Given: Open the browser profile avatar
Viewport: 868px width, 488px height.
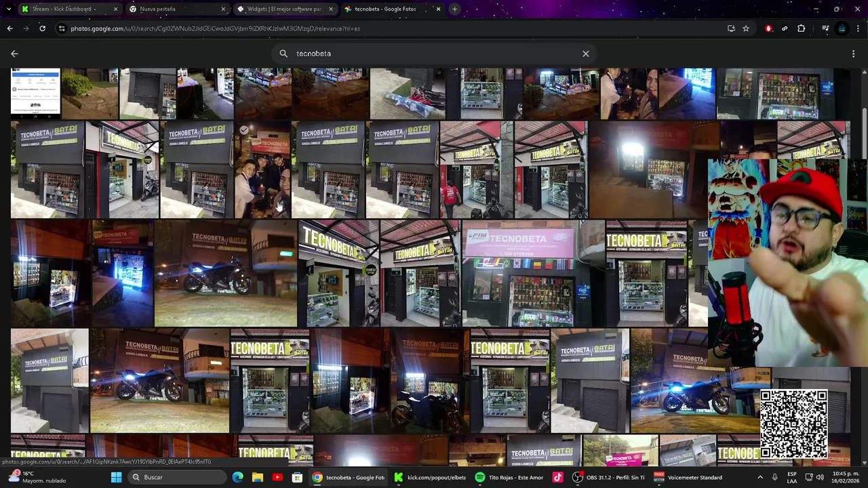Looking at the screenshot, I should (x=842, y=28).
